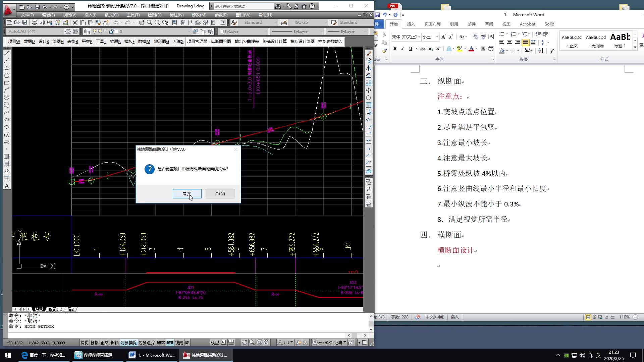The height and width of the screenshot is (362, 644).
Task: Click the Bold icon in Word
Action: 395,49
